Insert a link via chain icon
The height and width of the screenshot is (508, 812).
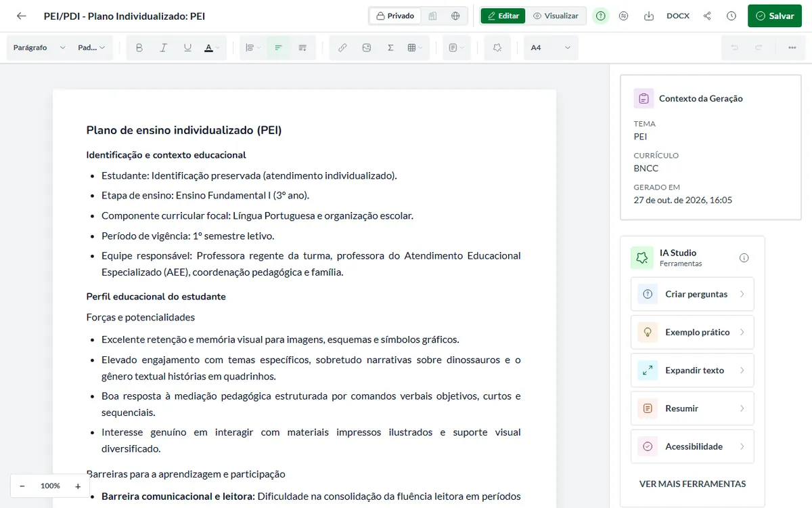(x=342, y=47)
